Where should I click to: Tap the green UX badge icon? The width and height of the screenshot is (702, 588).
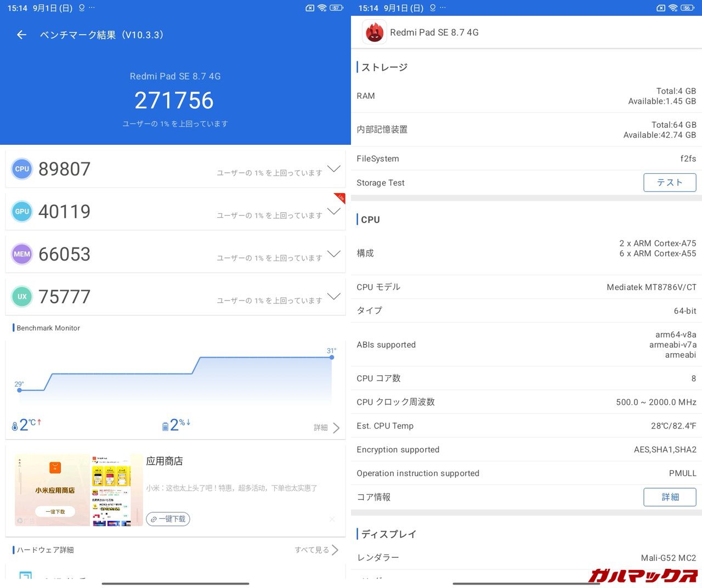point(22,297)
